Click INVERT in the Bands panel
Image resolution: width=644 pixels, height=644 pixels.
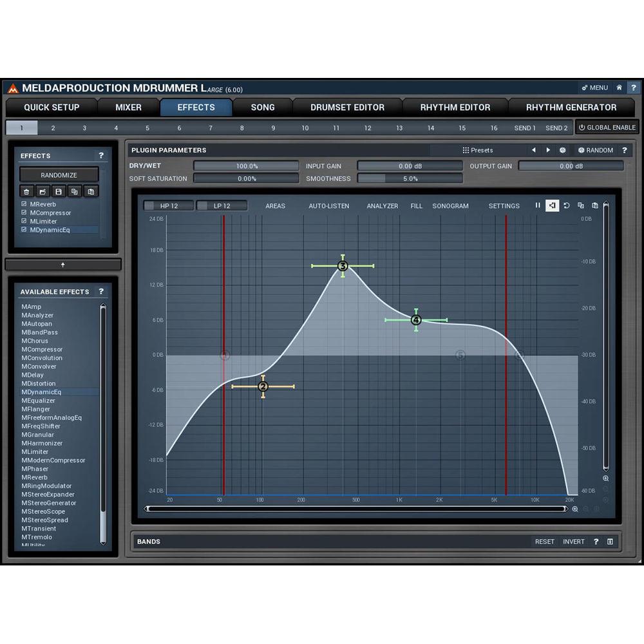pos(573,542)
